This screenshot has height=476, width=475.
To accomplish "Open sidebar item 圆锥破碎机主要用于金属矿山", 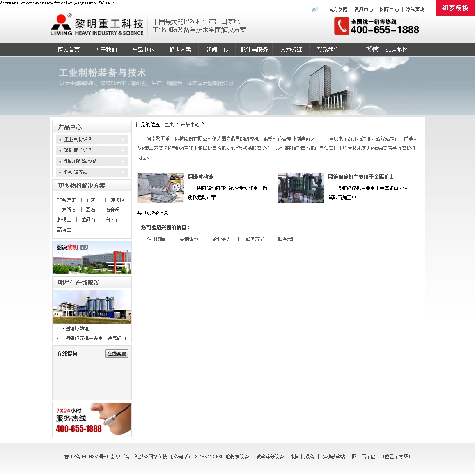I will pos(96,338).
